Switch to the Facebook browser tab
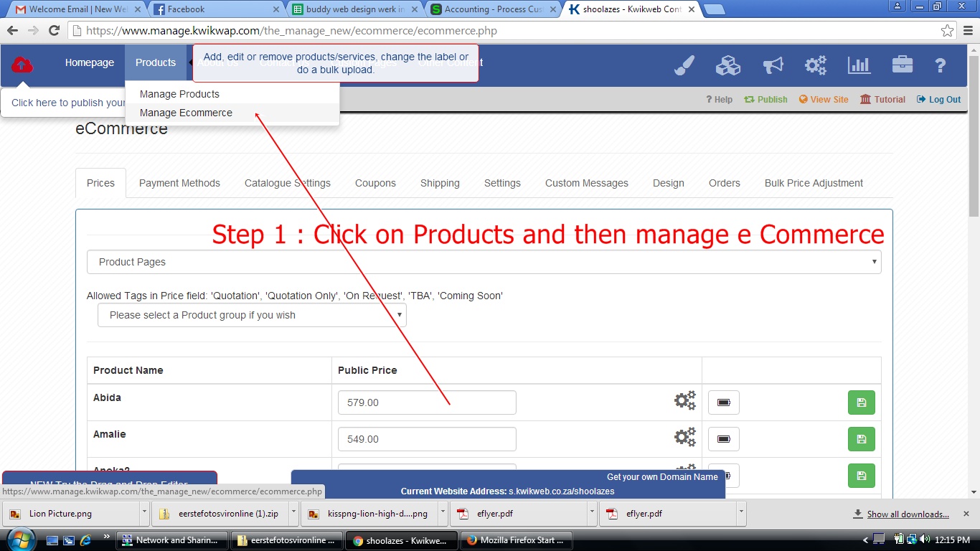 click(x=215, y=9)
